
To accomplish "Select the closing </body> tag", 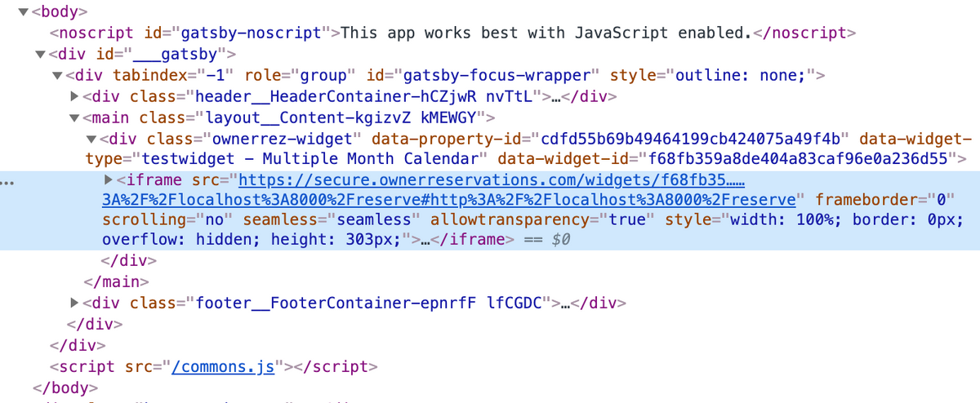I will (x=65, y=387).
